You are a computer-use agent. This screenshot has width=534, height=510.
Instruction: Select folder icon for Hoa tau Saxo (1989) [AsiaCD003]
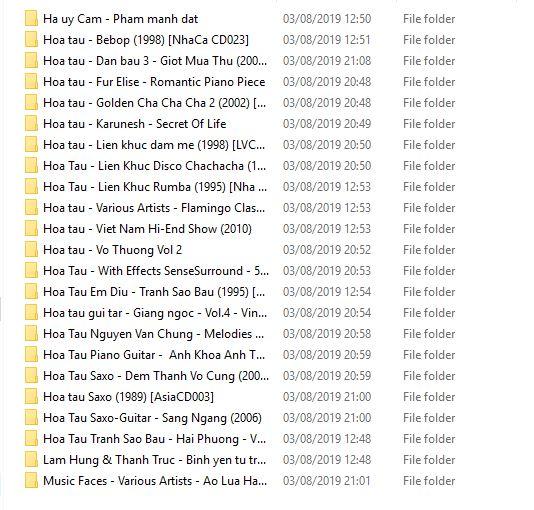pos(31,397)
